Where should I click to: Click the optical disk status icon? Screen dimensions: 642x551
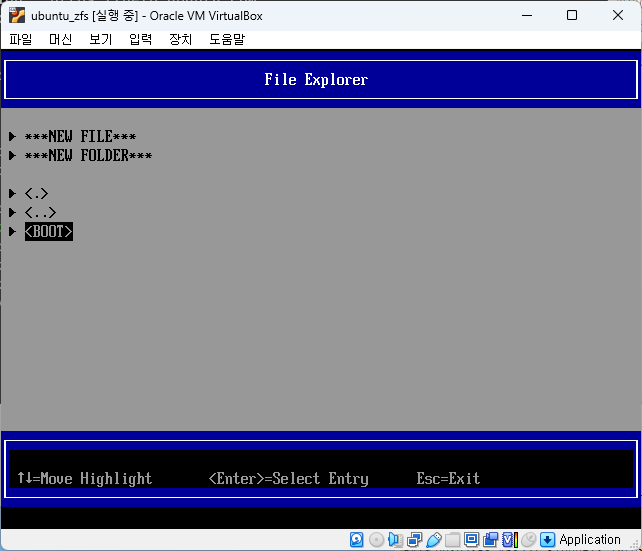[x=376, y=540]
